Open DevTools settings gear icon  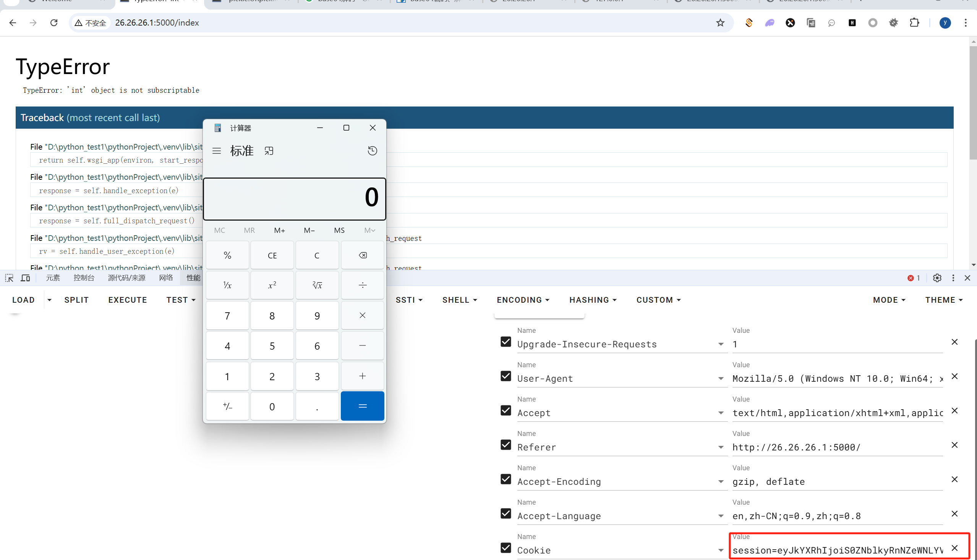tap(937, 278)
